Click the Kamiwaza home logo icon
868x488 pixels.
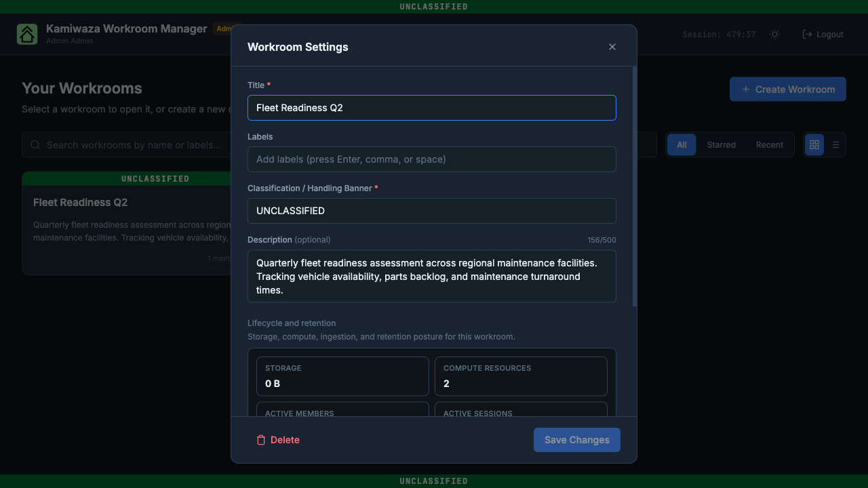tap(27, 34)
